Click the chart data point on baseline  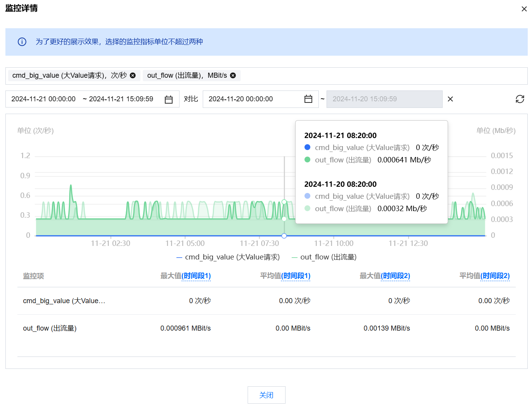tap(284, 235)
